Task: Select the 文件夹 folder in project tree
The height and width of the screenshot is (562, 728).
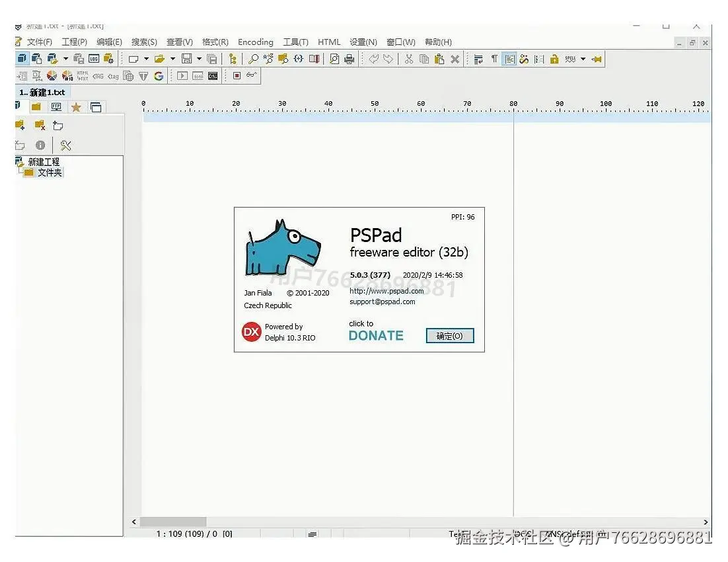Action: (50, 173)
